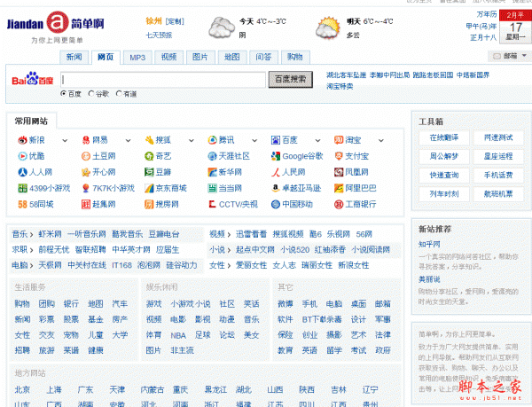Expand the dropdown arrow next to 百度
Screen dimensions: 532x407
[318, 140]
